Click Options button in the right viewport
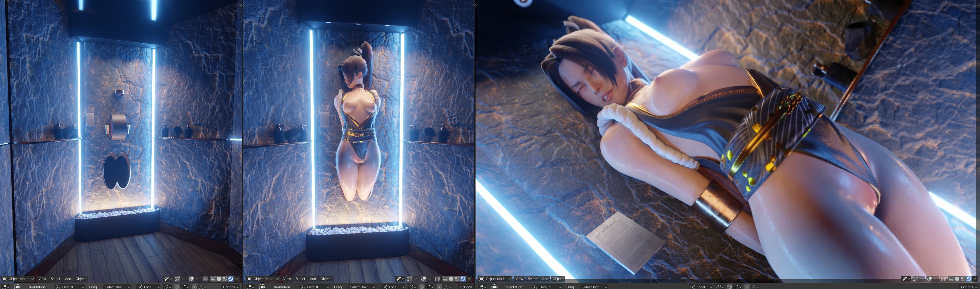980x289 pixels. (x=969, y=287)
